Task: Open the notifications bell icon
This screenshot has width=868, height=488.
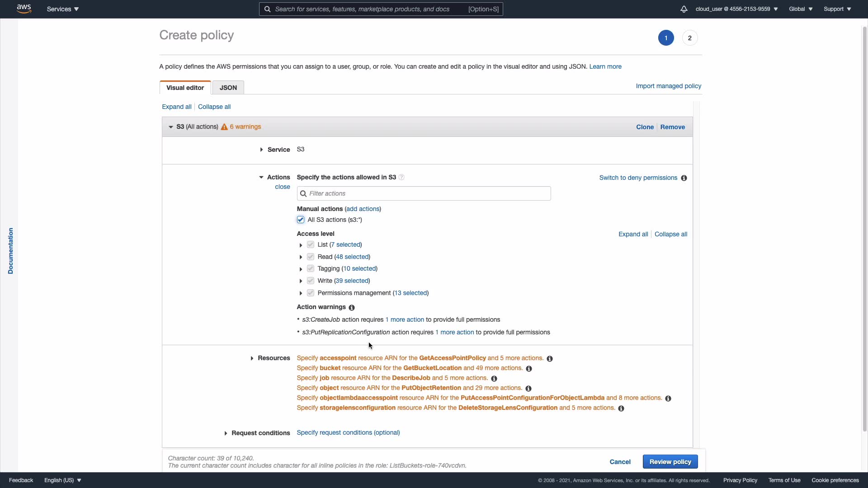Action: click(684, 9)
